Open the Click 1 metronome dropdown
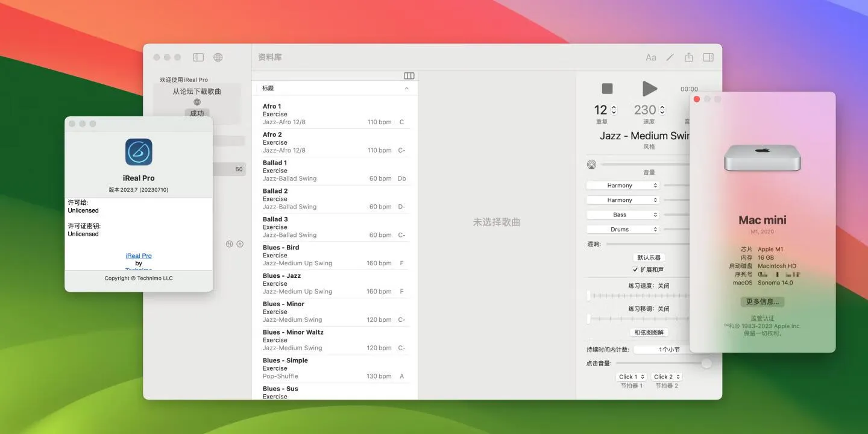The image size is (868, 434). pyautogui.click(x=632, y=377)
